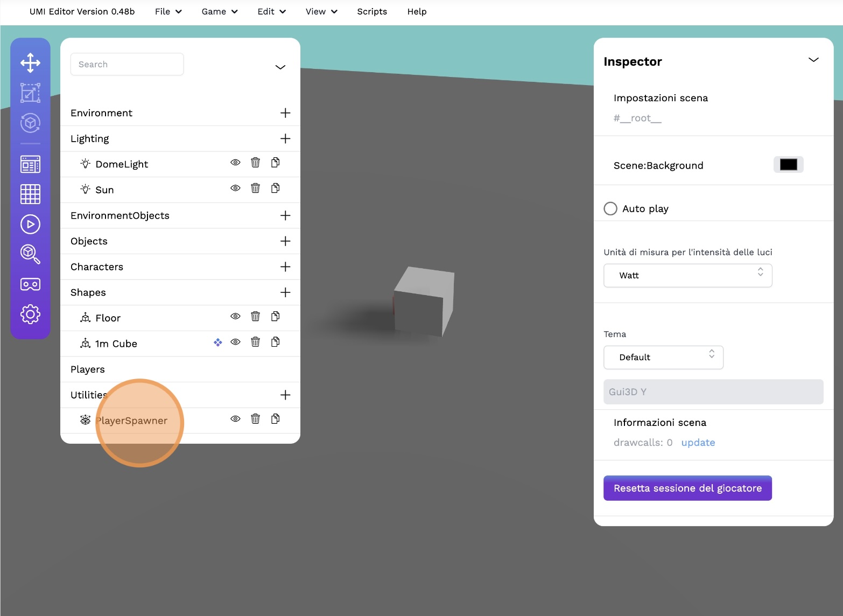Click the update drawcalls link
The width and height of the screenshot is (843, 616).
point(698,443)
